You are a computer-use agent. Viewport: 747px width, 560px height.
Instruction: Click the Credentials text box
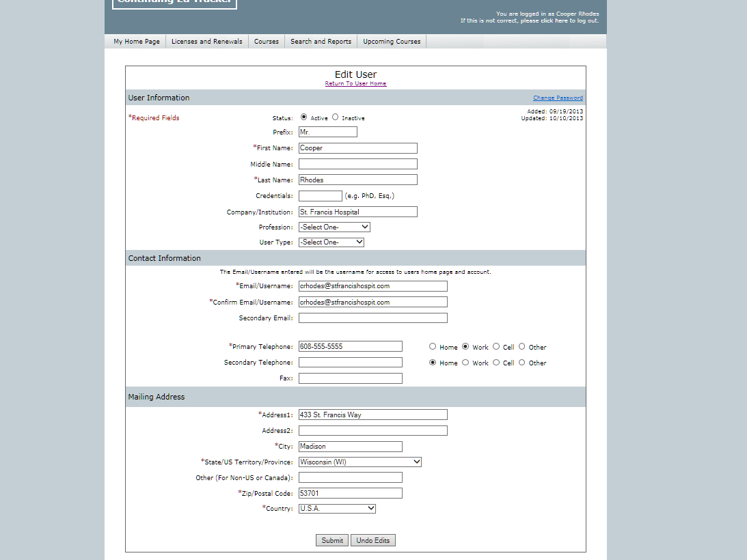320,196
